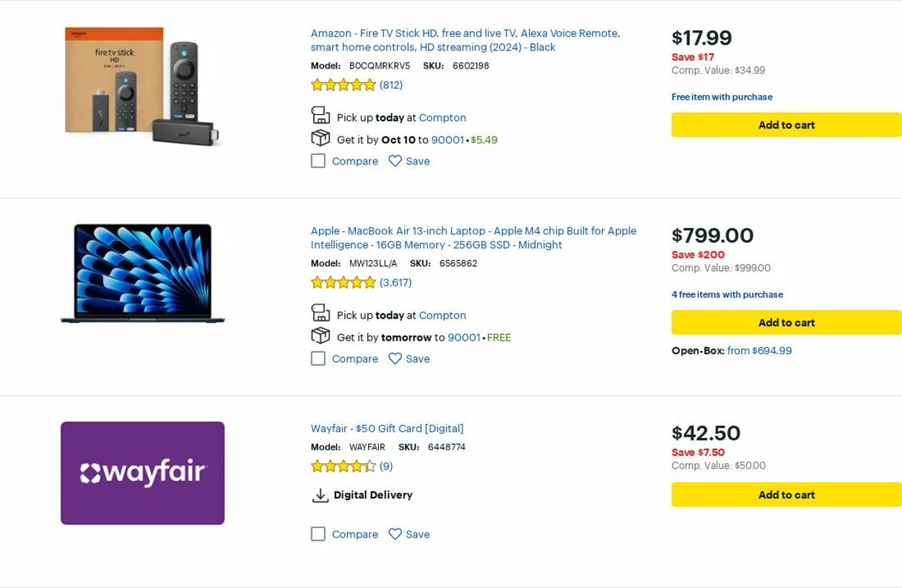
Task: Enable Compare for Wayfair $50 Gift Card
Action: [x=318, y=534]
